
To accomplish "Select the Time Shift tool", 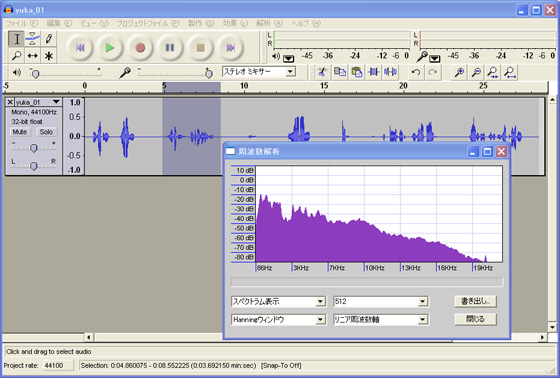I will click(32, 56).
